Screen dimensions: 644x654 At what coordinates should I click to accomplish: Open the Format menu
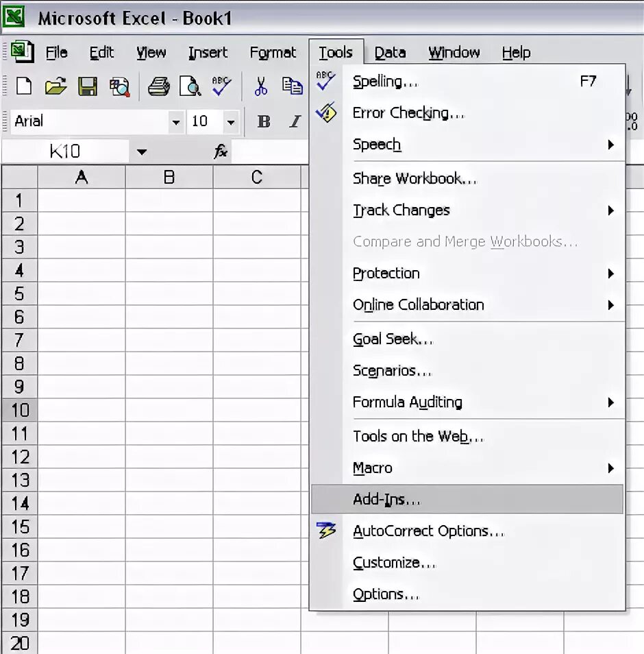[x=273, y=53]
